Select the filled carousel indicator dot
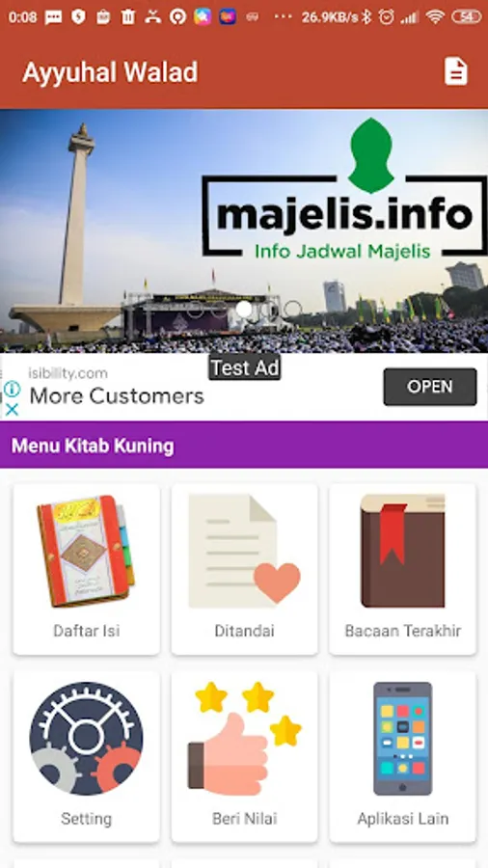Image resolution: width=488 pixels, height=868 pixels. pyautogui.click(x=243, y=310)
